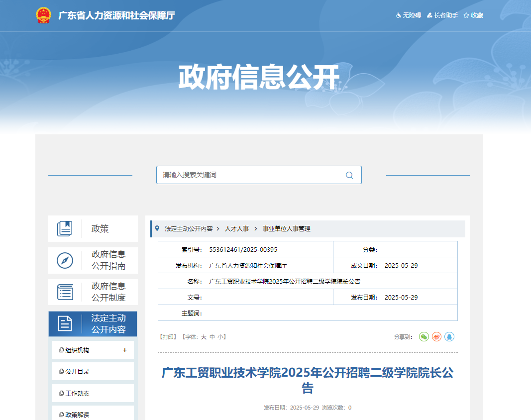The width and height of the screenshot is (531, 420).
Task: Go to 人才人事 breadcrumb
Action: click(x=237, y=228)
